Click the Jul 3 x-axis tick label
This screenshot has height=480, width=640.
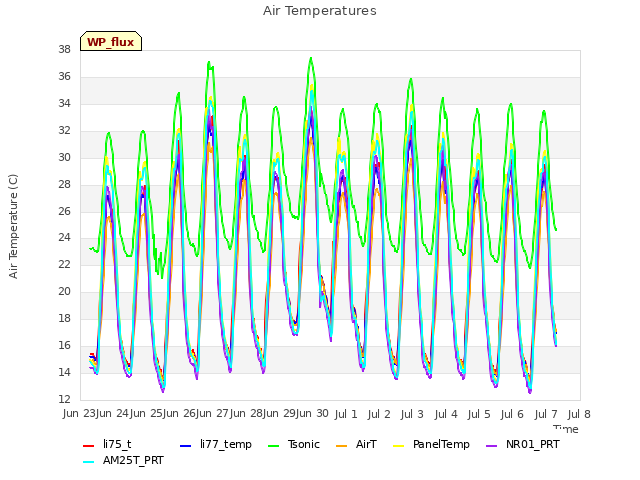(x=412, y=414)
